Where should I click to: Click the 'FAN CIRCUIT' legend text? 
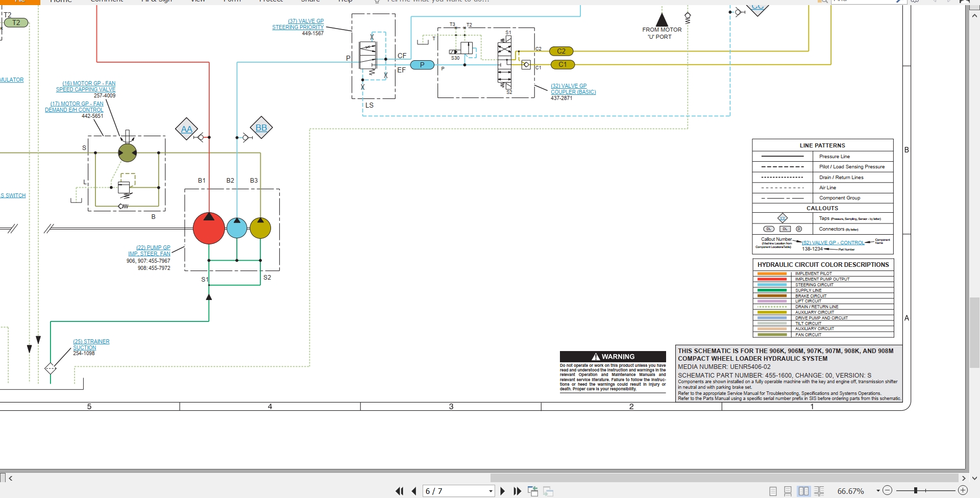point(808,335)
